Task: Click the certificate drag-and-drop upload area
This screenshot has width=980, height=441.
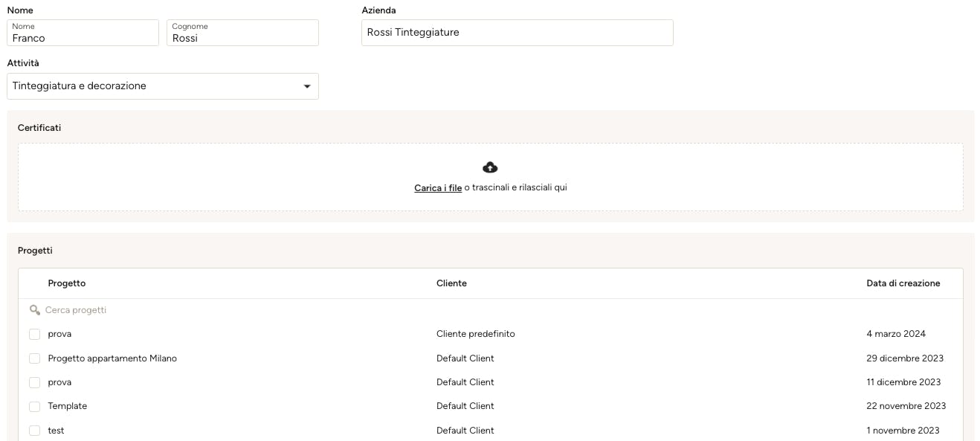Action: coord(491,177)
